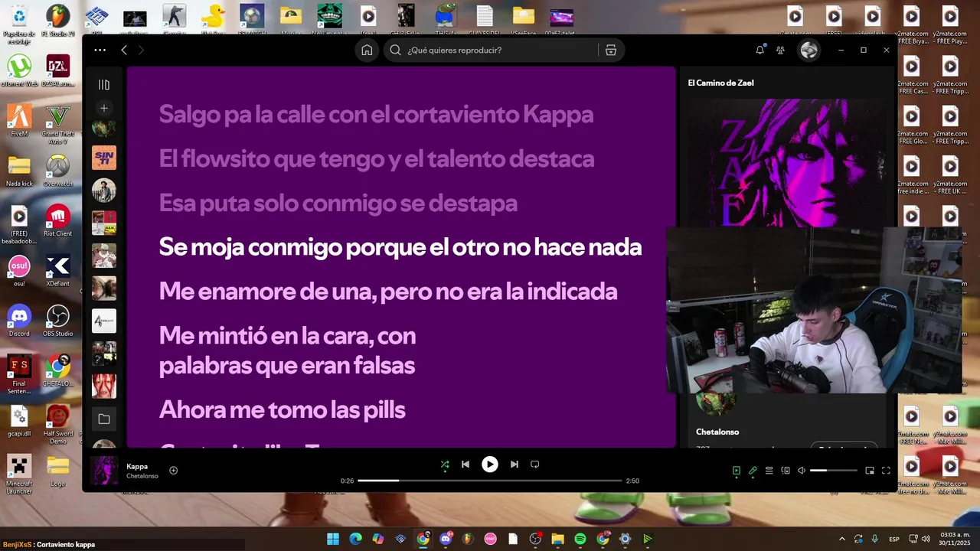The image size is (980, 551).
Task: Open the play queue
Action: (x=769, y=471)
